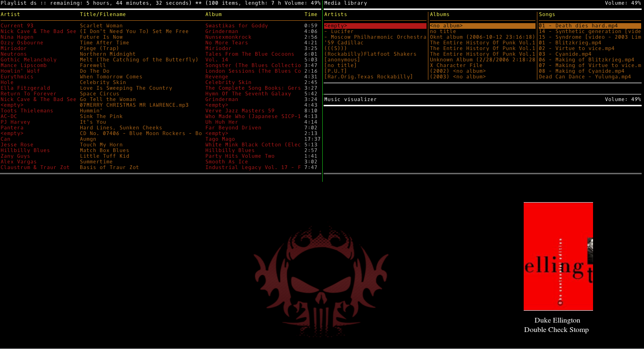Click the 'Songs' column header
644x349 pixels.
point(547,15)
